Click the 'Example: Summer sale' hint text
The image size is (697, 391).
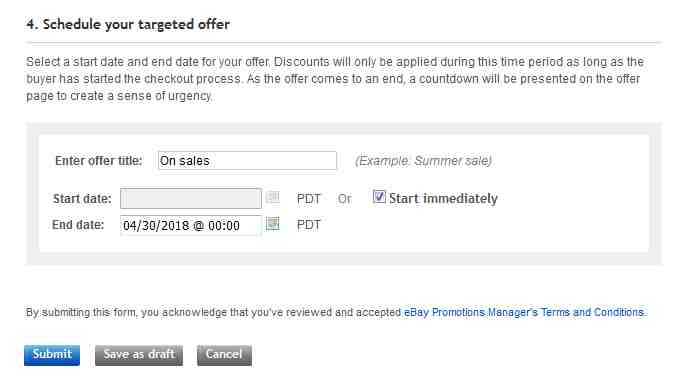423,161
